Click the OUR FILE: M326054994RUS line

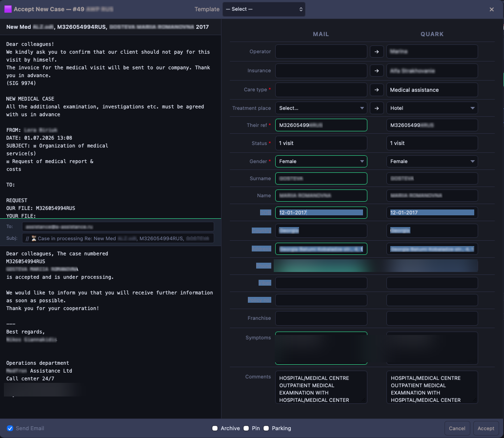pos(41,208)
